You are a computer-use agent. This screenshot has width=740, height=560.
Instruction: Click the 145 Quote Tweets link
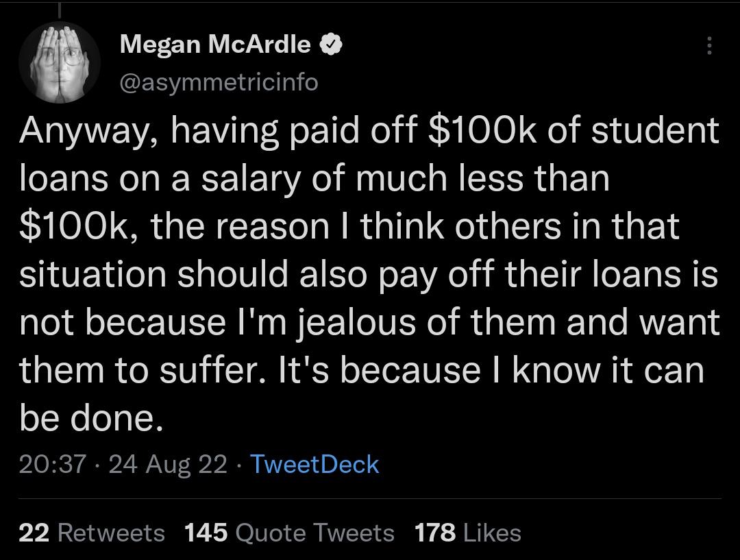point(288,532)
